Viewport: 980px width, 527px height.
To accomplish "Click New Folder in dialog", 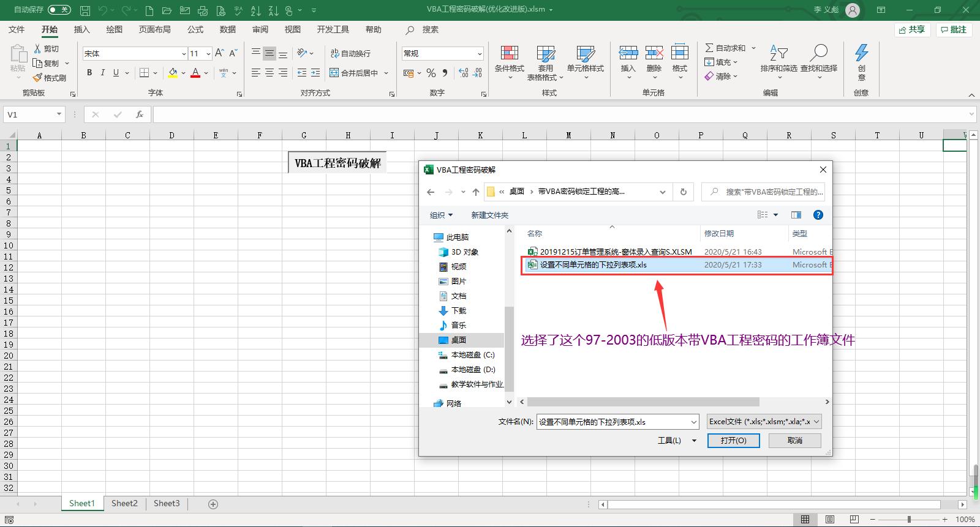I will pos(490,215).
